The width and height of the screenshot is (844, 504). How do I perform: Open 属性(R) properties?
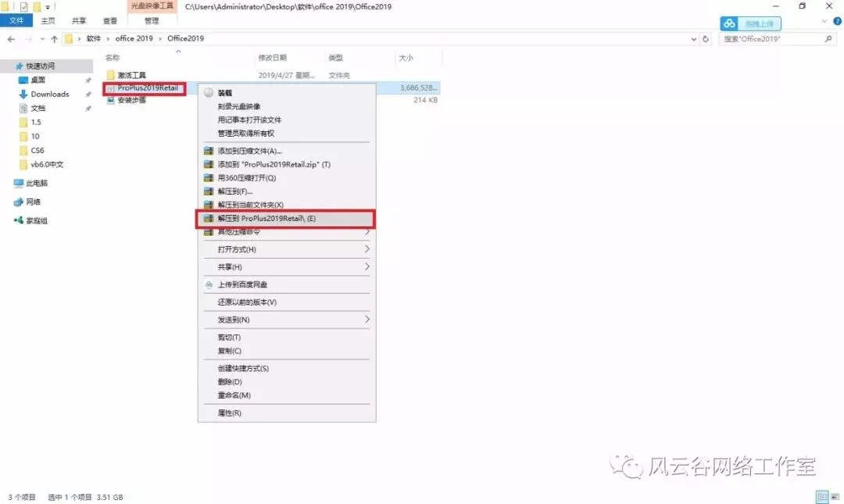point(229,413)
